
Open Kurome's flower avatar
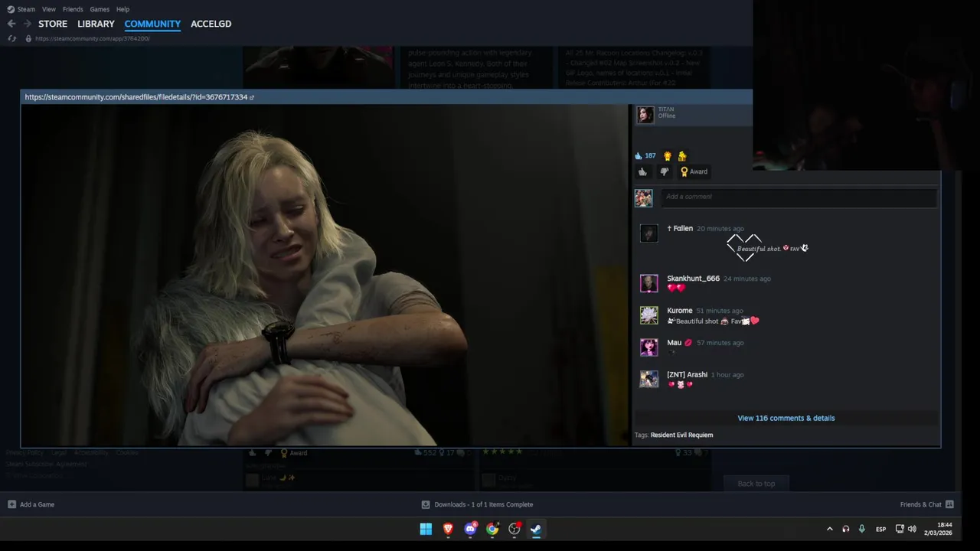[x=648, y=315]
